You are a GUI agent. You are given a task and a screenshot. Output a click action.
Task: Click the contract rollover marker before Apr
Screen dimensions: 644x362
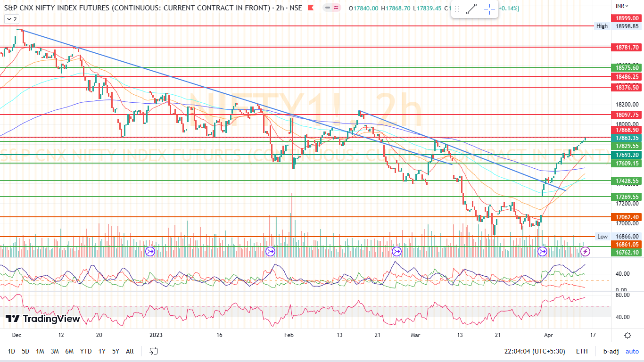coord(543,251)
